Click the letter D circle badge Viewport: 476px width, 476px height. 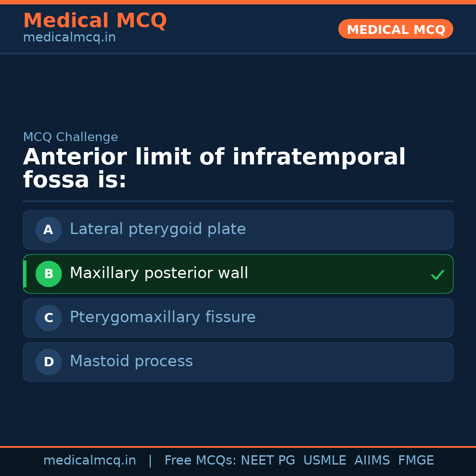point(48,362)
